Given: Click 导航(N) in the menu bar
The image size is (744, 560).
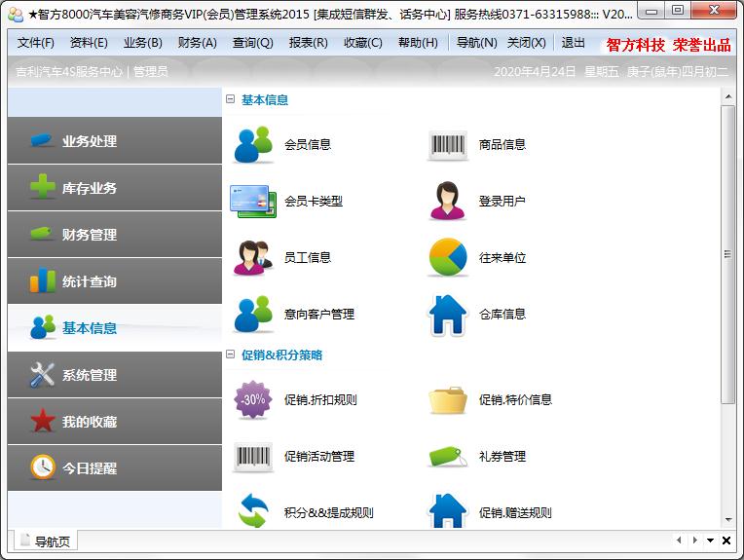Looking at the screenshot, I should coord(477,43).
